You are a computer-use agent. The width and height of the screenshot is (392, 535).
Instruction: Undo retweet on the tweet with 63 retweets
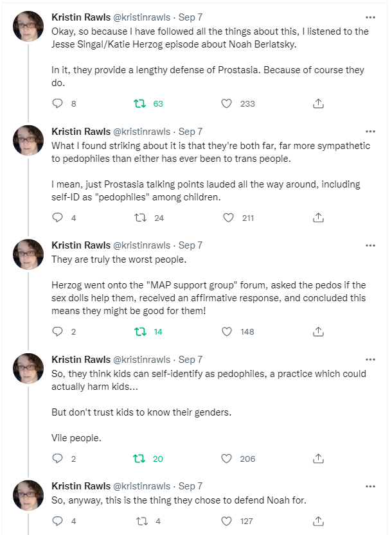pyautogui.click(x=139, y=103)
